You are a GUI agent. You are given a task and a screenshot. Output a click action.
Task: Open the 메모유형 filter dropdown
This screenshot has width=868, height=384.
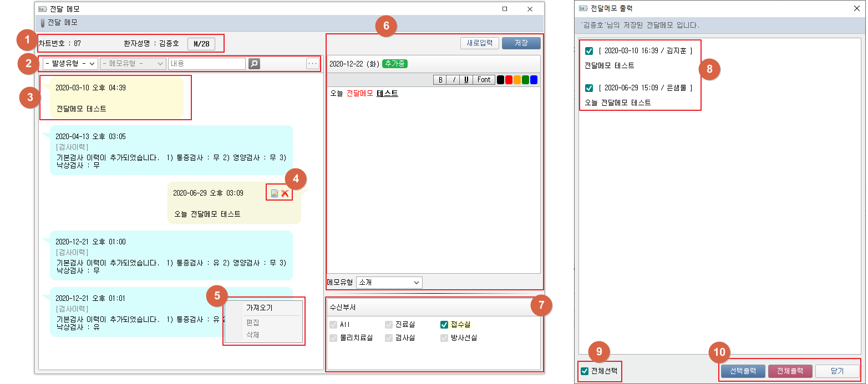133,64
